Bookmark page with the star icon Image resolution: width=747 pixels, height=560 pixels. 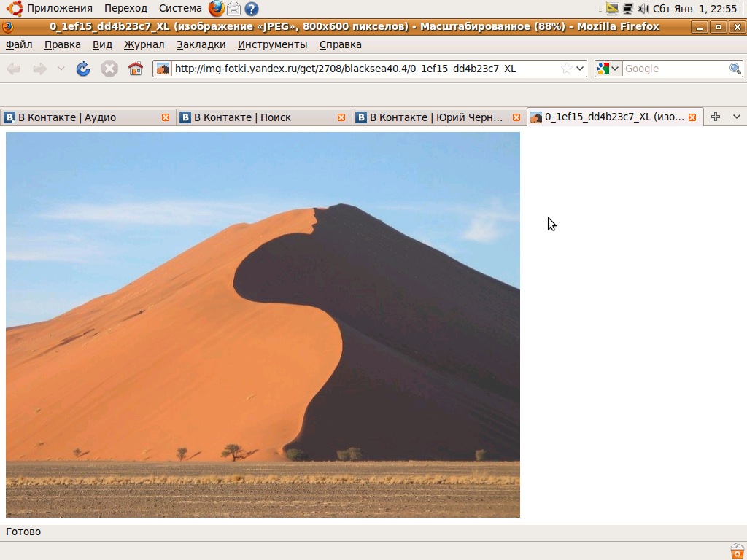pos(567,69)
